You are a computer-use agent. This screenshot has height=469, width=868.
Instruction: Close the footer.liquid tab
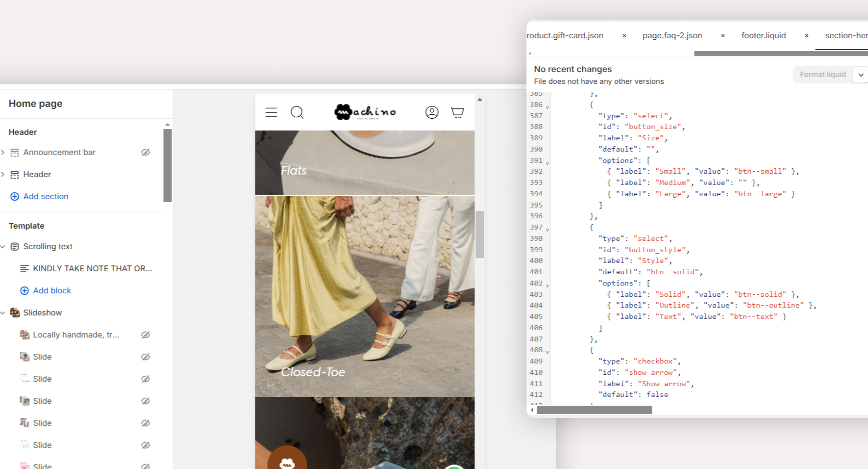[806, 35]
